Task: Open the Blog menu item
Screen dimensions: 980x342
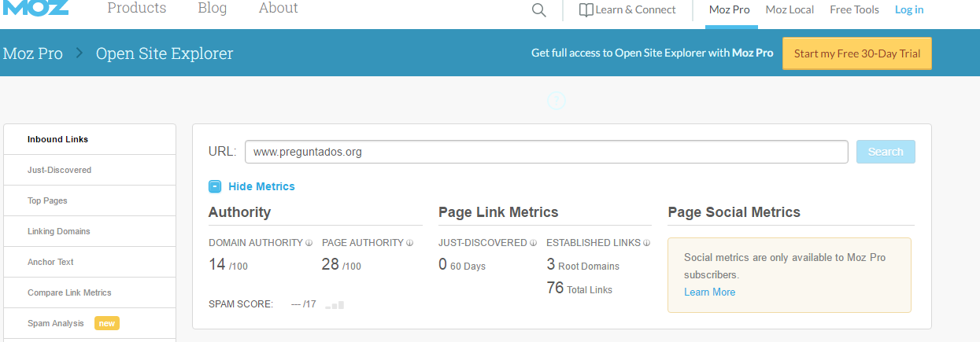Action: point(213,9)
